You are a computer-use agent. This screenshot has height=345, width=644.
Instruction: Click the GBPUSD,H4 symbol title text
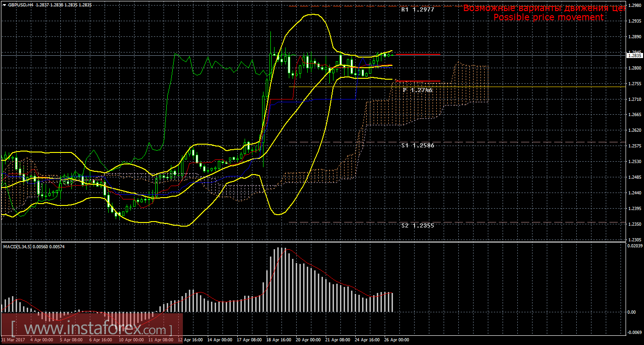click(21, 4)
